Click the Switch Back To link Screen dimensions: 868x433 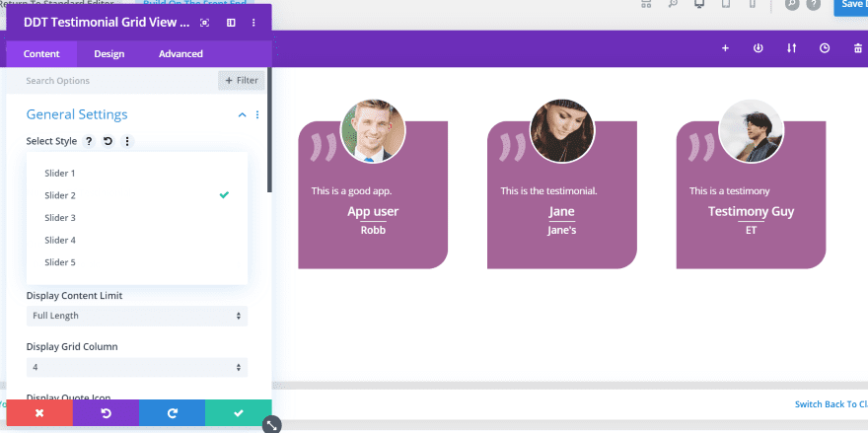coord(831,404)
